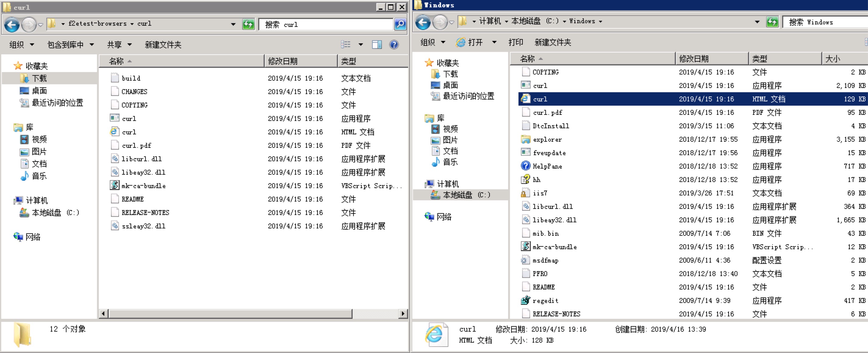
Task: Open 视频 library in curl window sidebar
Action: tap(33, 139)
